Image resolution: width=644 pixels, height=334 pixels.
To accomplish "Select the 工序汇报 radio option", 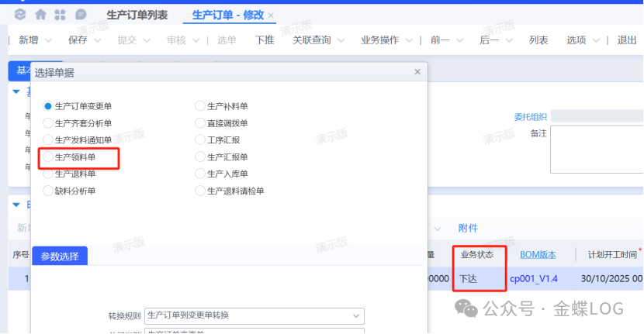I will pos(201,139).
